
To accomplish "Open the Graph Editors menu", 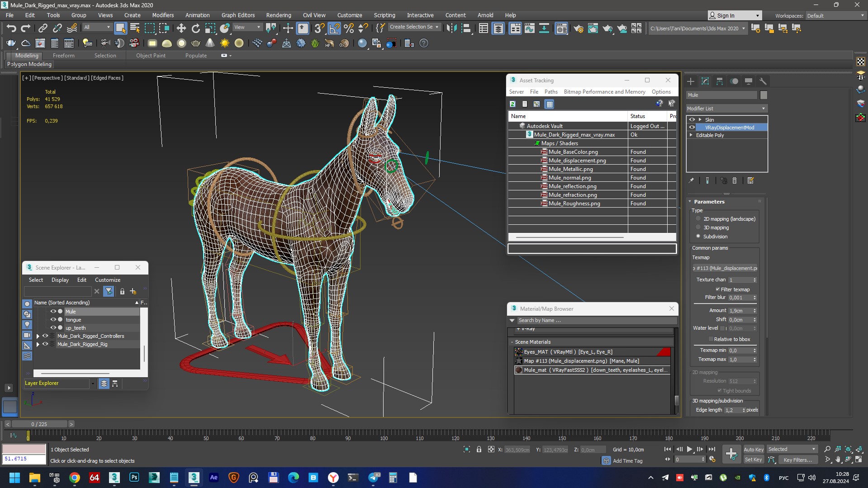I will coord(238,15).
